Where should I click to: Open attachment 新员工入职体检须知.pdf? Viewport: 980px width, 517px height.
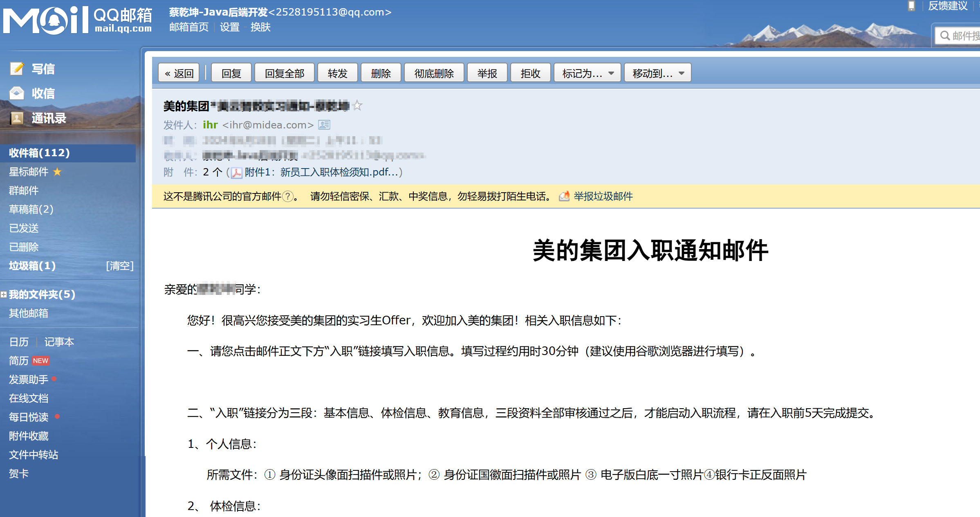(321, 172)
